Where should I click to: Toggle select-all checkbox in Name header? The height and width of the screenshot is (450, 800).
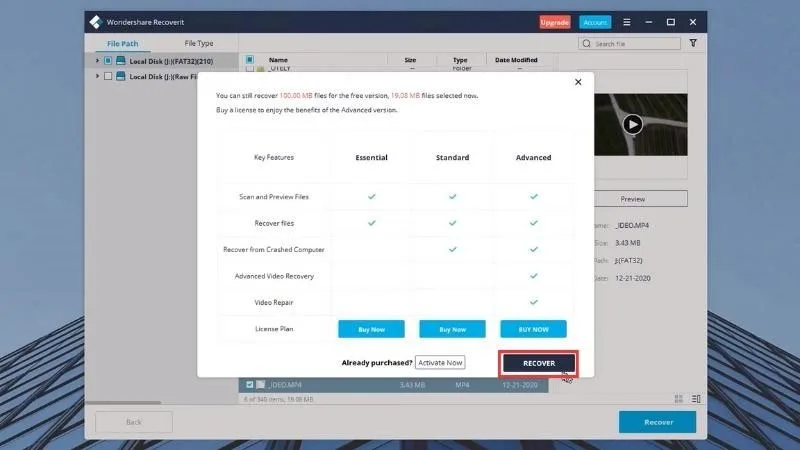point(249,59)
